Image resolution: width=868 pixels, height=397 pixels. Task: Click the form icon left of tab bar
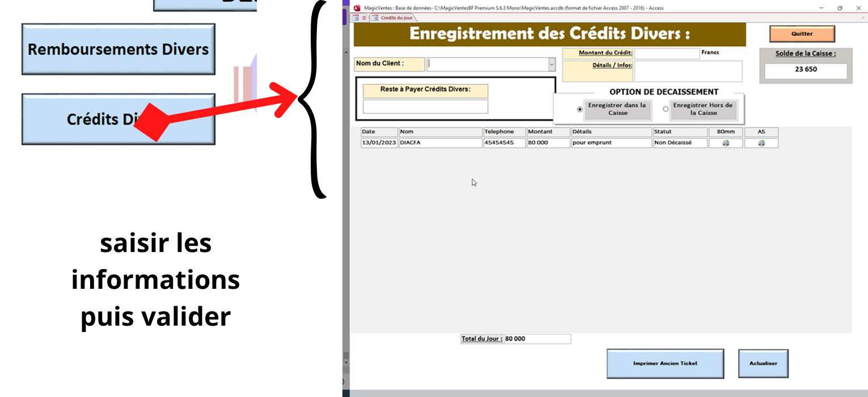coord(355,18)
